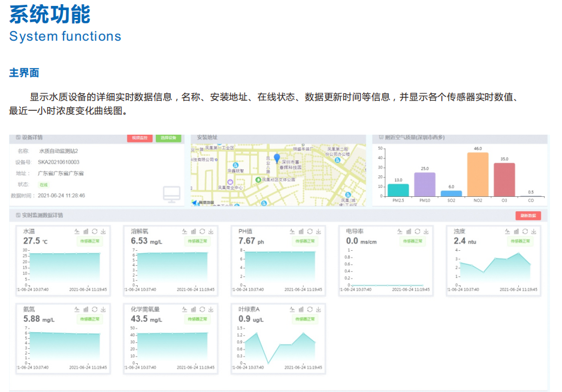Click the 叶绿素A trend chart area
The height and width of the screenshot is (392, 562).
(279, 347)
